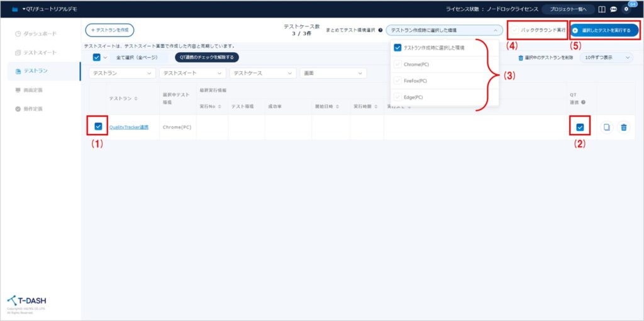
Task: Click the 選択したテストを実行する button
Action: [x=604, y=30]
